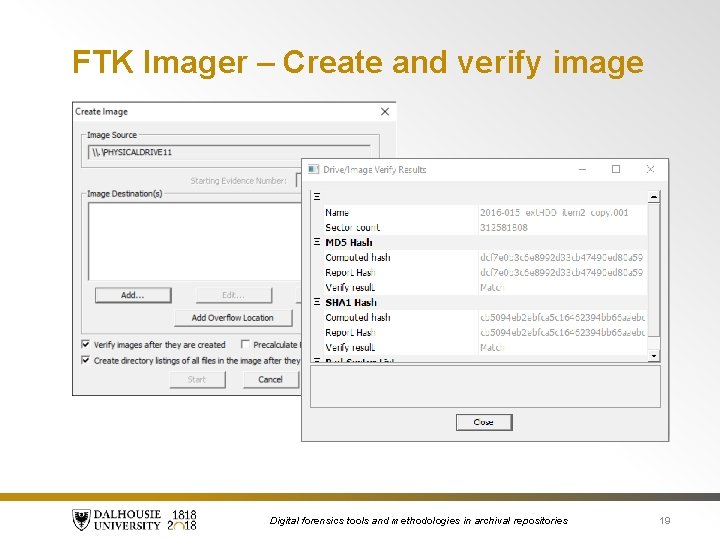Close the Create Image dialog with X
Image resolution: width=720 pixels, height=540 pixels.
(x=385, y=112)
